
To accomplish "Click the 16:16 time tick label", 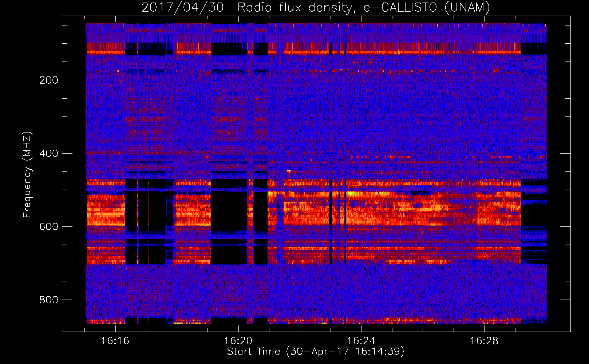I will 115,341.
